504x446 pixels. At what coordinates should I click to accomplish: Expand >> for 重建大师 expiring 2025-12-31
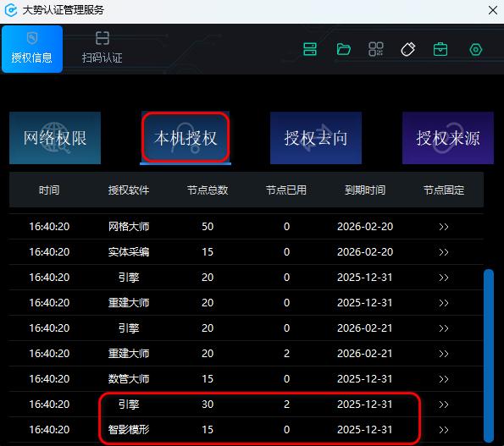click(x=444, y=303)
